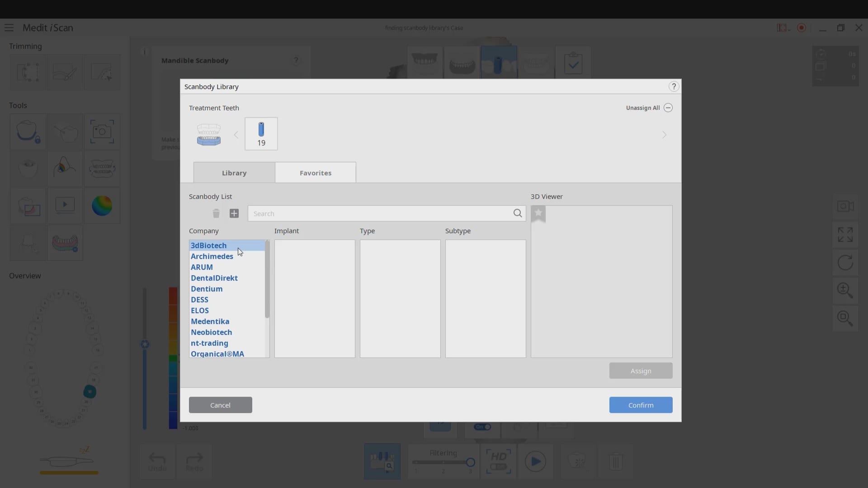Viewport: 868px width, 488px height.
Task: Select Medentika company
Action: click(x=227, y=321)
